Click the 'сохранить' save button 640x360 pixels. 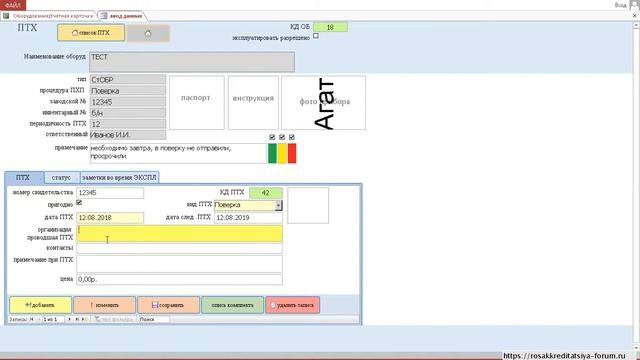tap(168, 305)
